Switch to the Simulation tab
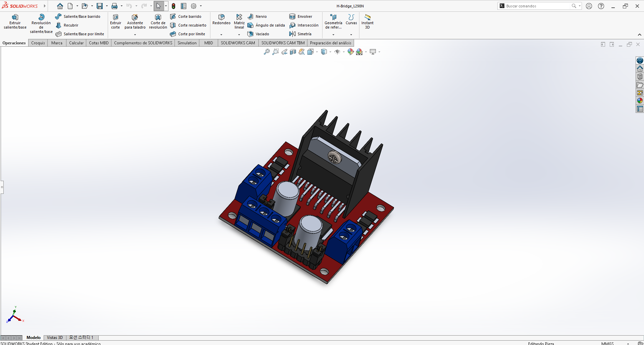The width and height of the screenshot is (644, 345). pos(187,43)
